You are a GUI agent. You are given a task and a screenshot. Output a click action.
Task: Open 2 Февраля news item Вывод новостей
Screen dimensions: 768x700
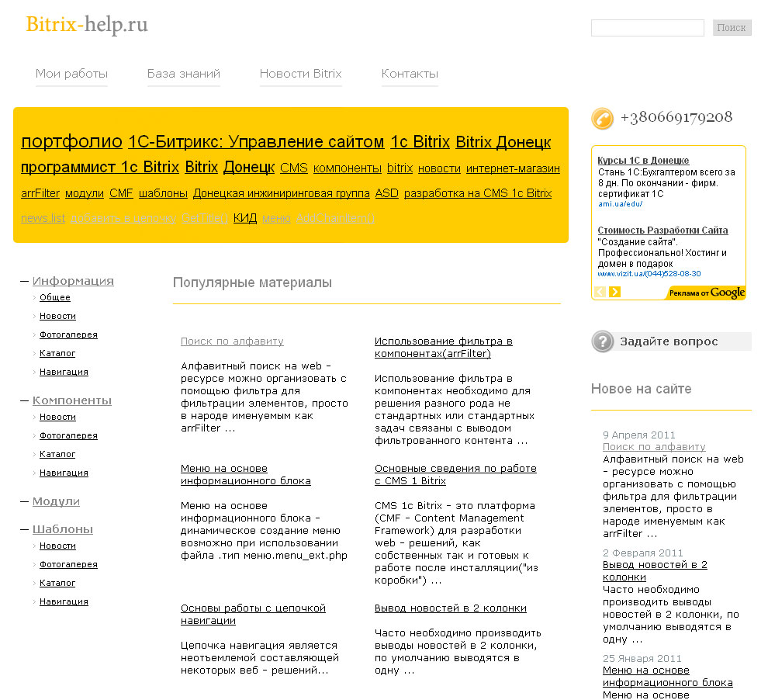point(655,571)
